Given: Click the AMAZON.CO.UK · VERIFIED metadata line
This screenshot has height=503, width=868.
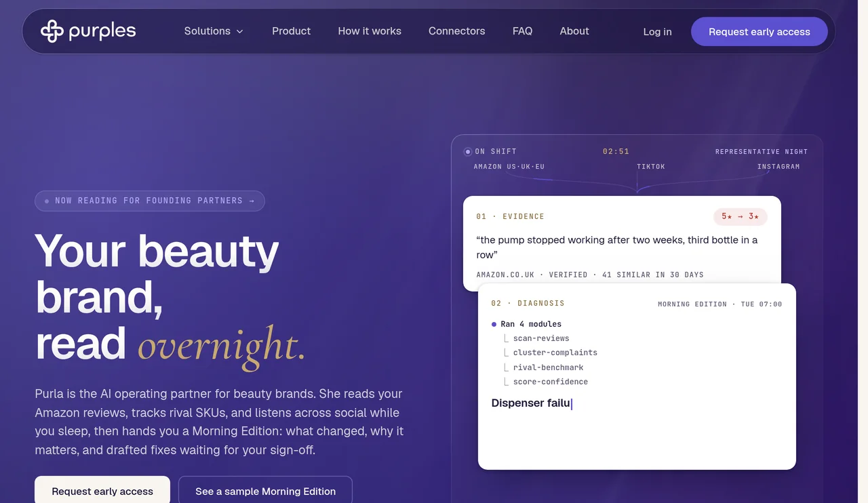Looking at the screenshot, I should pos(590,275).
